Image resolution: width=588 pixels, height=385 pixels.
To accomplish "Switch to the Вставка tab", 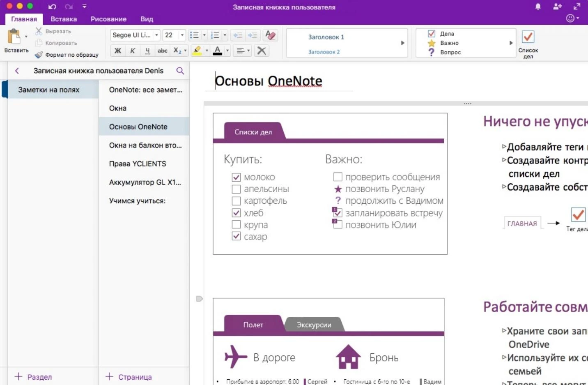I will [x=64, y=19].
